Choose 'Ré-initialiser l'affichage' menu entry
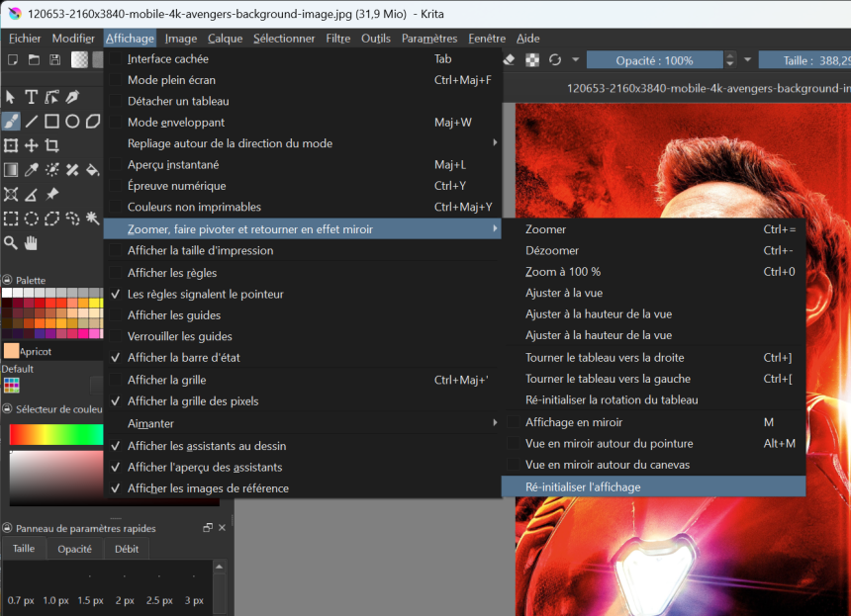Screen dimensions: 851x616 (x=583, y=486)
